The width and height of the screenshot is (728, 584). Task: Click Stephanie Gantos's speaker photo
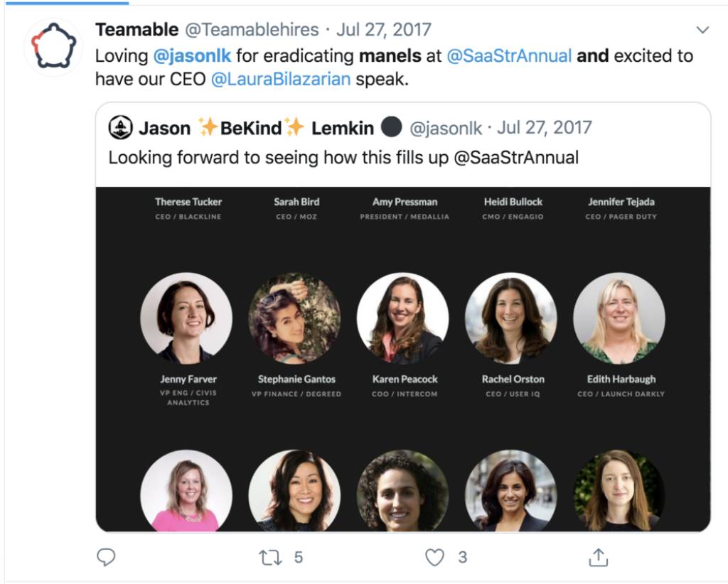pos(294,318)
